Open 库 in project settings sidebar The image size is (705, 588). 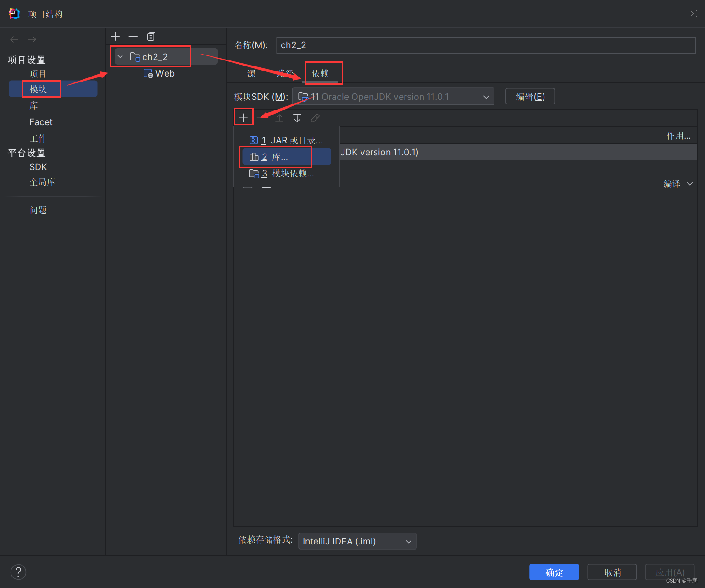point(33,105)
